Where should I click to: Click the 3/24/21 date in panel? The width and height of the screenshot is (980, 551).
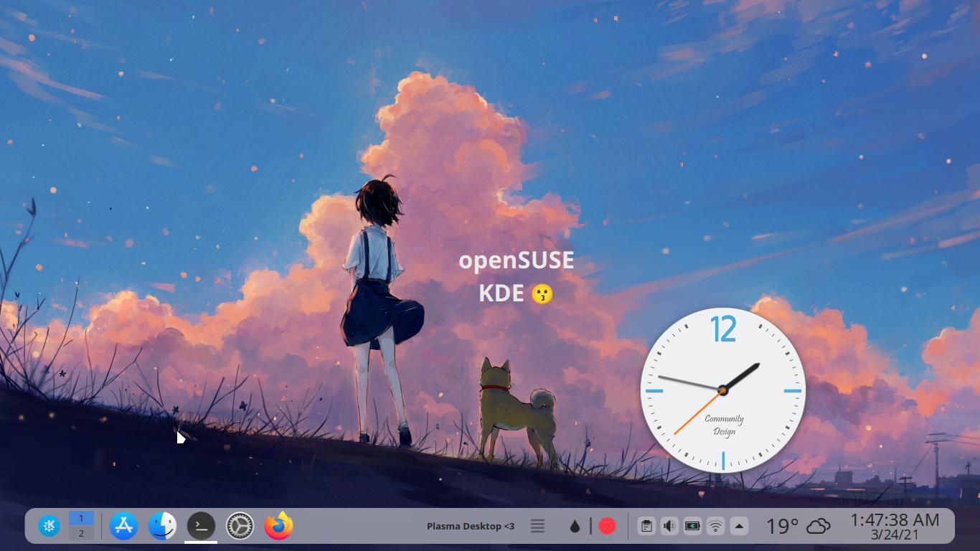pyautogui.click(x=895, y=534)
